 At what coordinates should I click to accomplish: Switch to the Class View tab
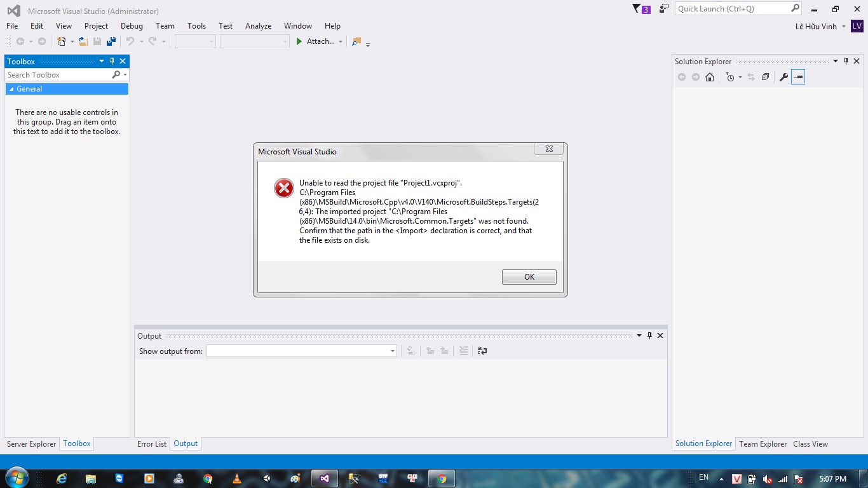point(810,444)
